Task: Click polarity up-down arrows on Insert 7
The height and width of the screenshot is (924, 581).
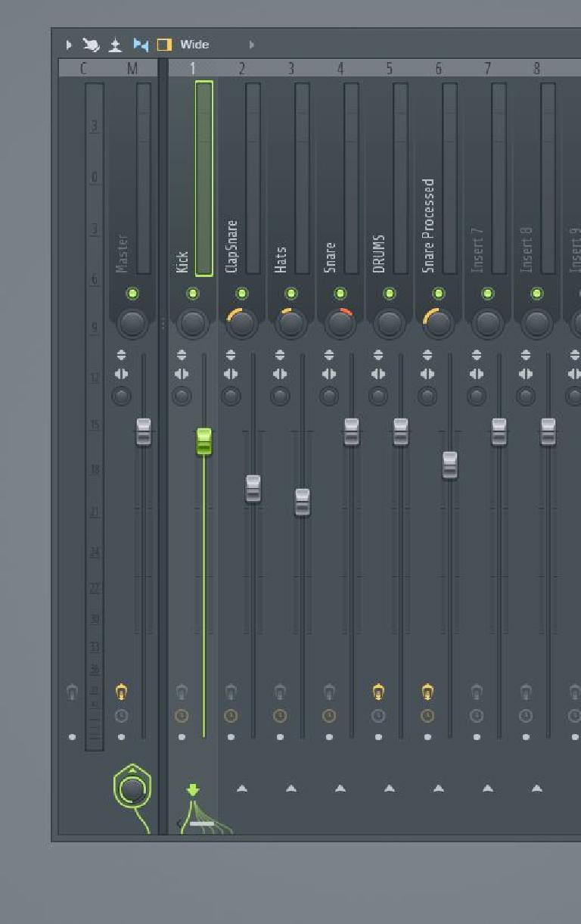Action: pyautogui.click(x=477, y=355)
